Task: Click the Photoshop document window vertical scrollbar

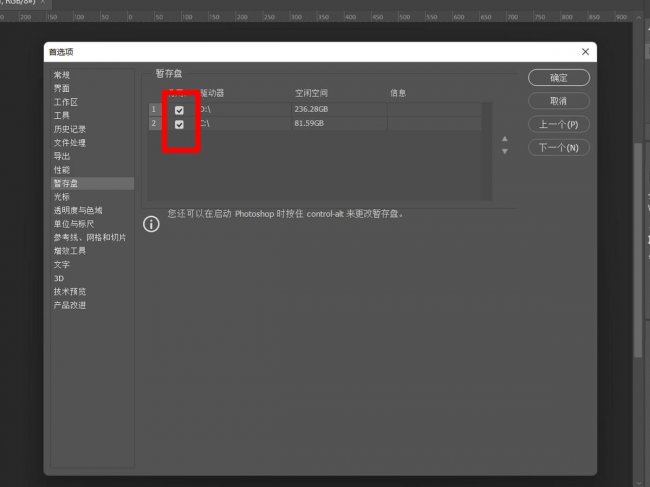Action: point(638,249)
